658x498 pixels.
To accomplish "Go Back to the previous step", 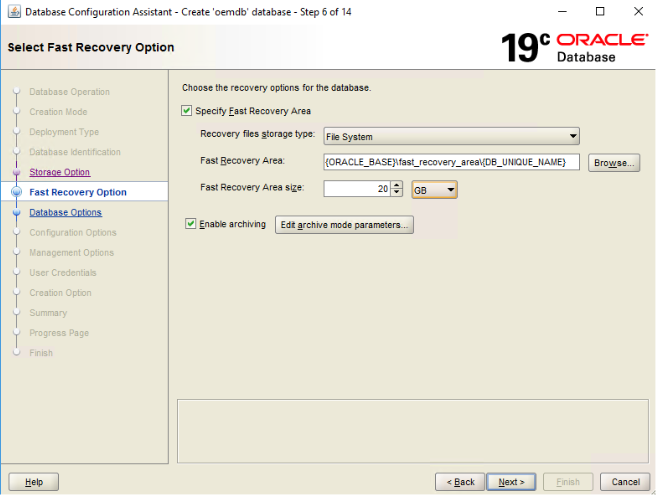I will pyautogui.click(x=460, y=482).
